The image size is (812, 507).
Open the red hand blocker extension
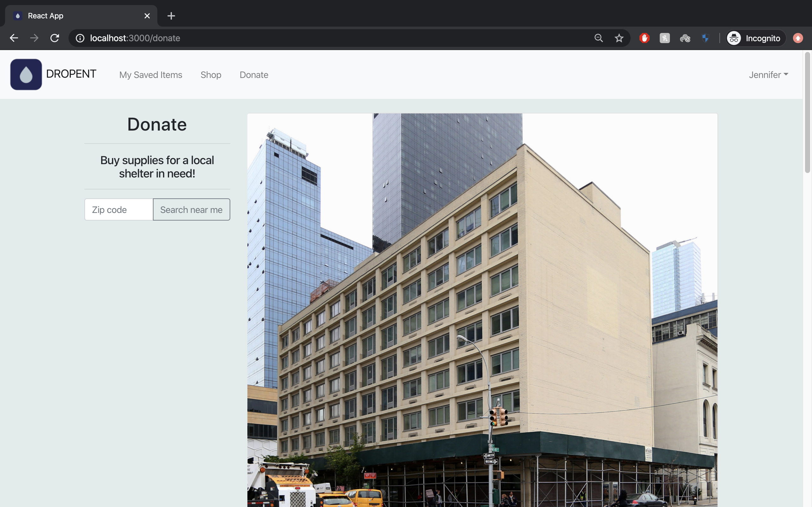(644, 38)
